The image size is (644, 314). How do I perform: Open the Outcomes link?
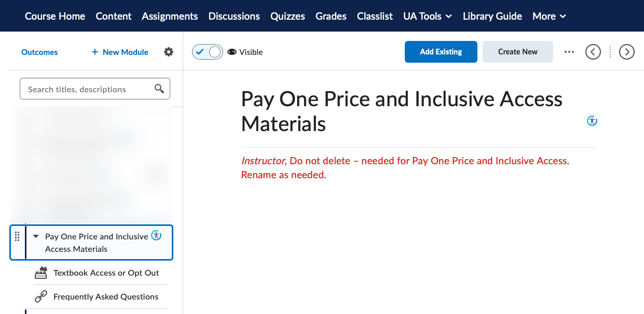39,52
